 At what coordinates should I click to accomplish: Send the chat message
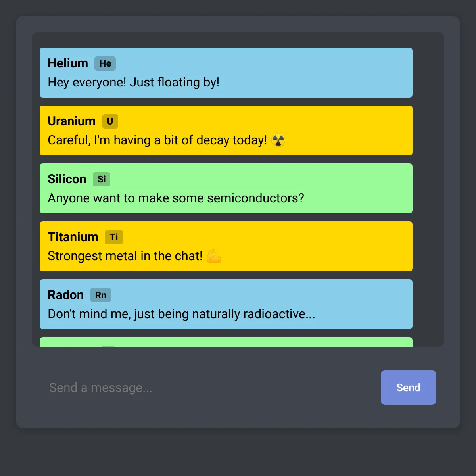(x=409, y=388)
